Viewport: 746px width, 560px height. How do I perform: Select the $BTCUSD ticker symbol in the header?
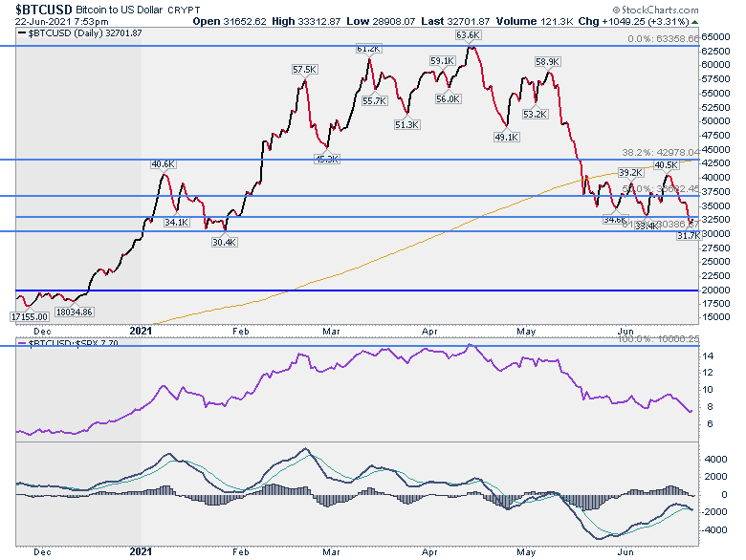(x=43, y=10)
